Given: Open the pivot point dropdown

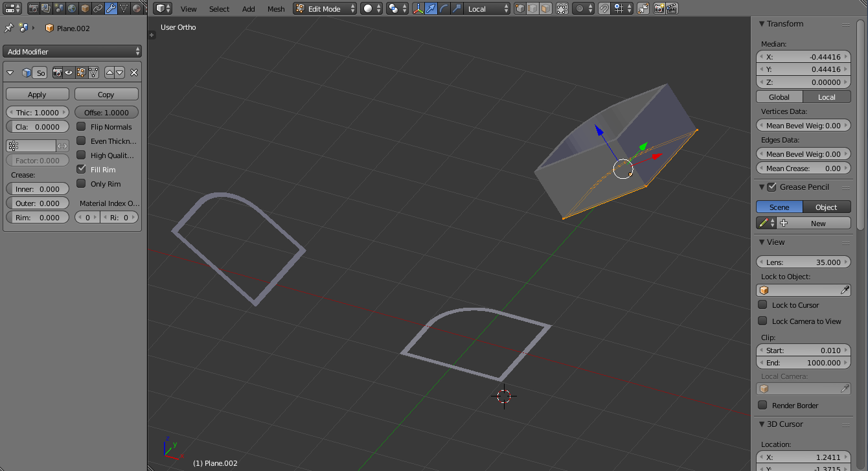Looking at the screenshot, I should click(397, 8).
